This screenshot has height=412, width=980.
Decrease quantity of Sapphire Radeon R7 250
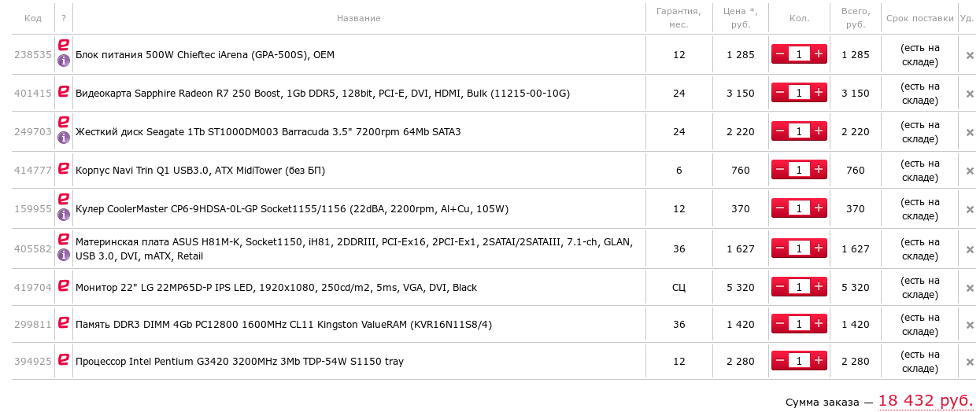coord(779,93)
